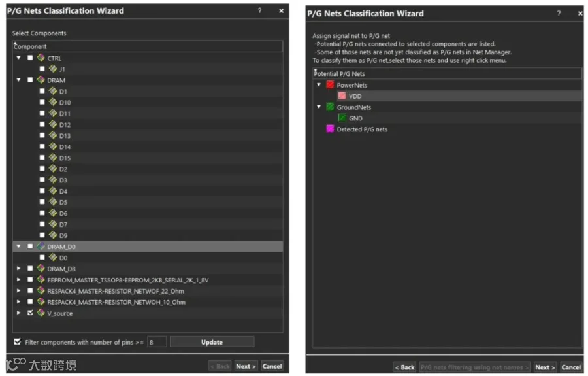Collapse the DRAM_D0 tree node
The height and width of the screenshot is (376, 588).
[18, 246]
